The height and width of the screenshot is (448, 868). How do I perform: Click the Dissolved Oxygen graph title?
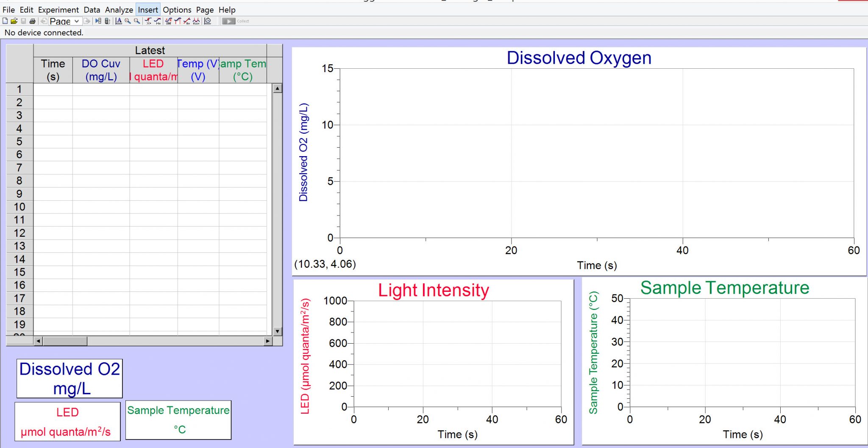[x=579, y=58]
